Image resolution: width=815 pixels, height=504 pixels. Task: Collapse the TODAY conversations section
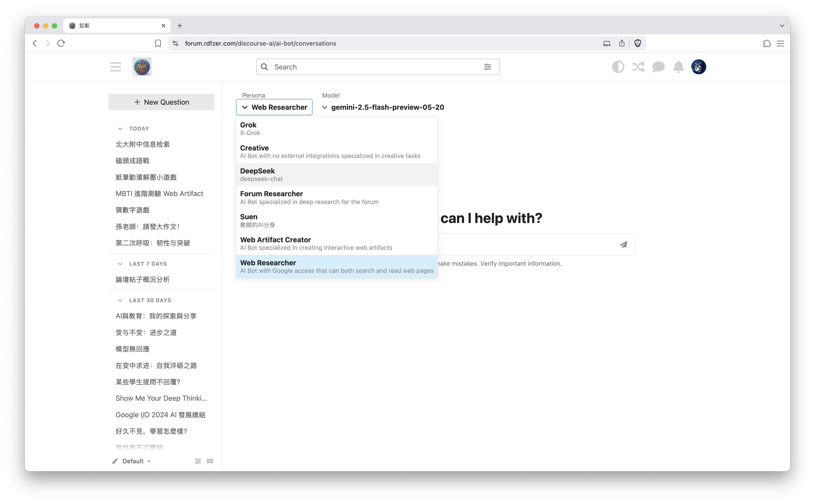click(120, 129)
